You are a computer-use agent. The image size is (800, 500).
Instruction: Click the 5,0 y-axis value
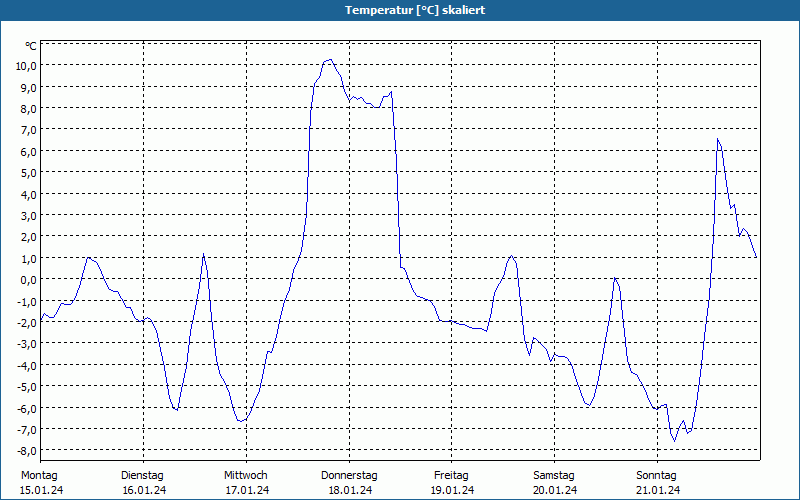(29, 173)
